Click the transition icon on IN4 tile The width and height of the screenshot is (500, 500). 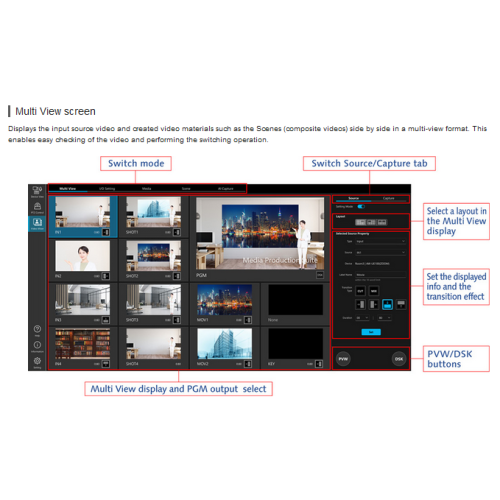106,364
